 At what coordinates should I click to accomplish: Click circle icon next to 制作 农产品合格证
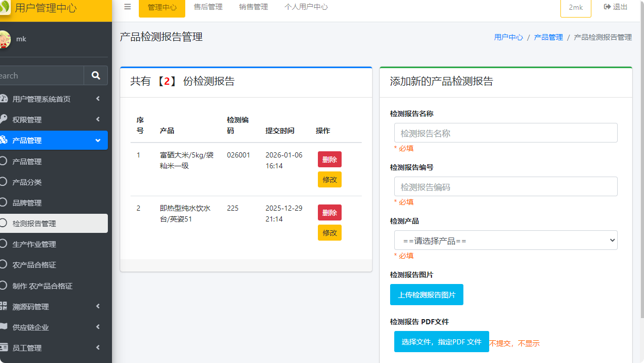coord(4,286)
